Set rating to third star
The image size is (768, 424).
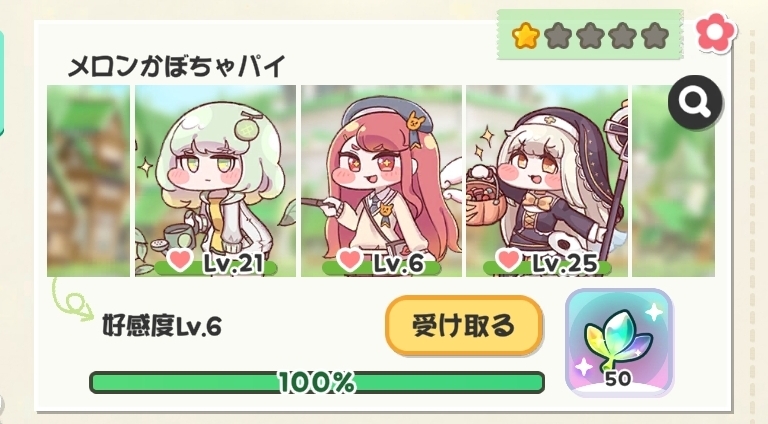coord(590,36)
